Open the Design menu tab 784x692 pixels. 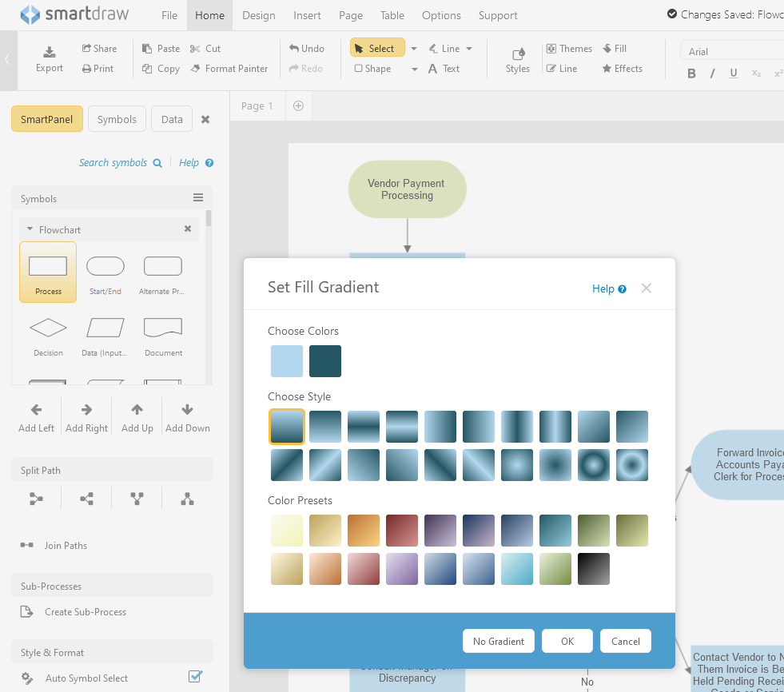tap(258, 15)
